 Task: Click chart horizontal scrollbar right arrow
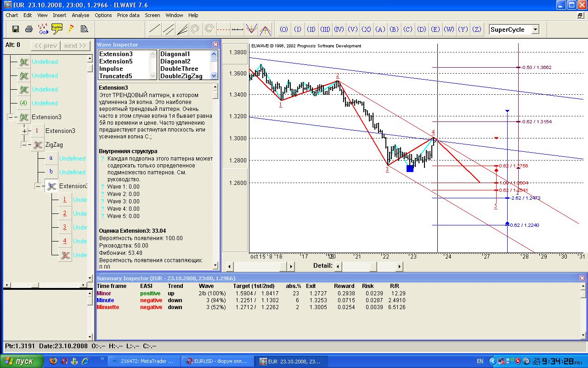pos(291,266)
